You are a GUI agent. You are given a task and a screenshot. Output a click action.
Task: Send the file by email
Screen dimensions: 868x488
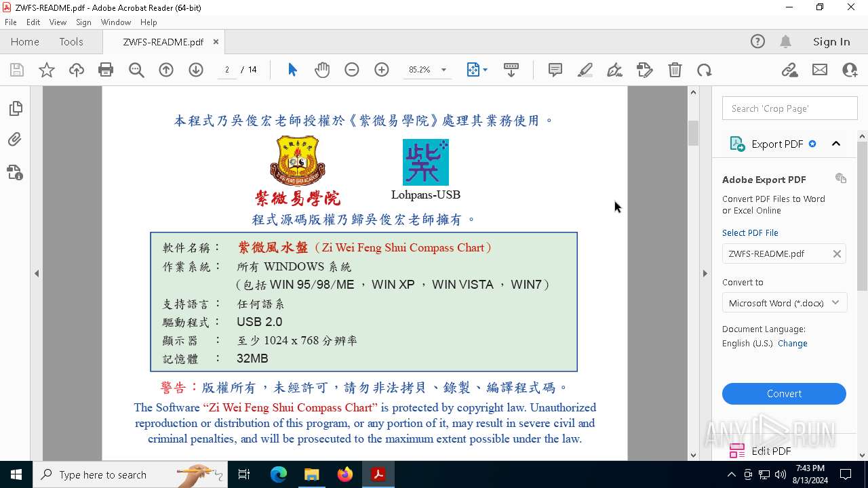coord(820,70)
